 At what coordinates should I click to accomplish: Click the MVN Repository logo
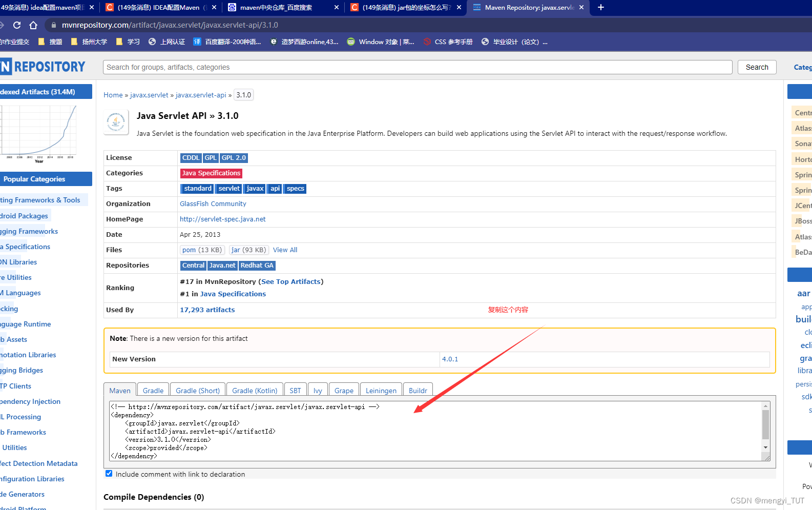43,67
